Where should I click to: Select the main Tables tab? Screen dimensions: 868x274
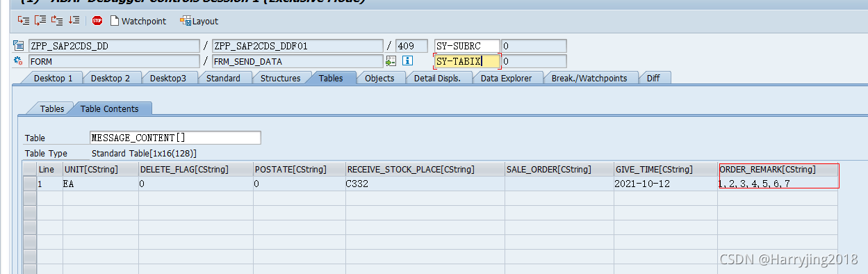click(x=331, y=78)
